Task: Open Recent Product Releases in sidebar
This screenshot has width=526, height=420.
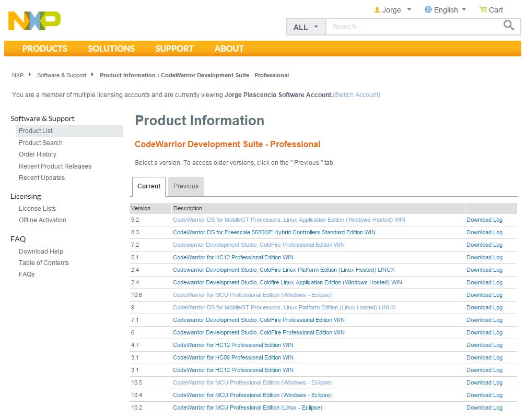Action: pyautogui.click(x=55, y=166)
